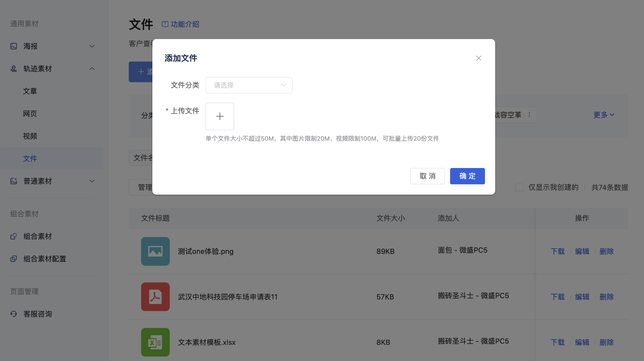Delete the 文本素材模板.xlsx row
This screenshot has width=644, height=361.
click(x=607, y=342)
